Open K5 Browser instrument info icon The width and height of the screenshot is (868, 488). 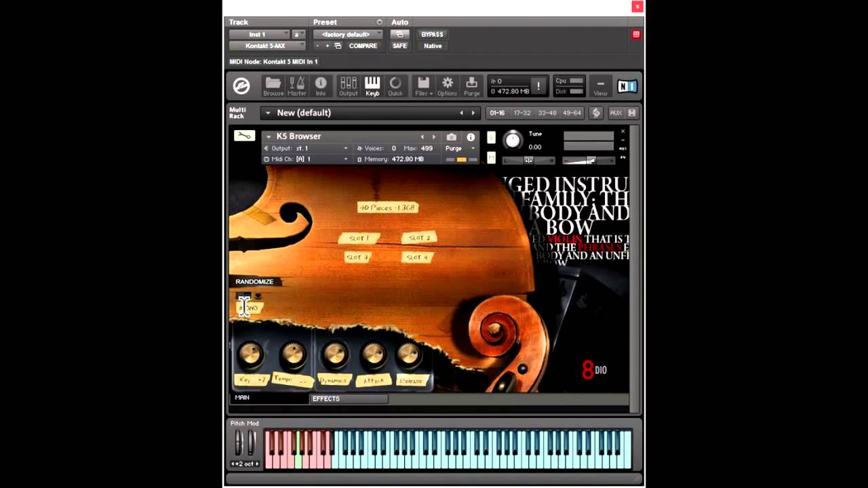pos(471,137)
